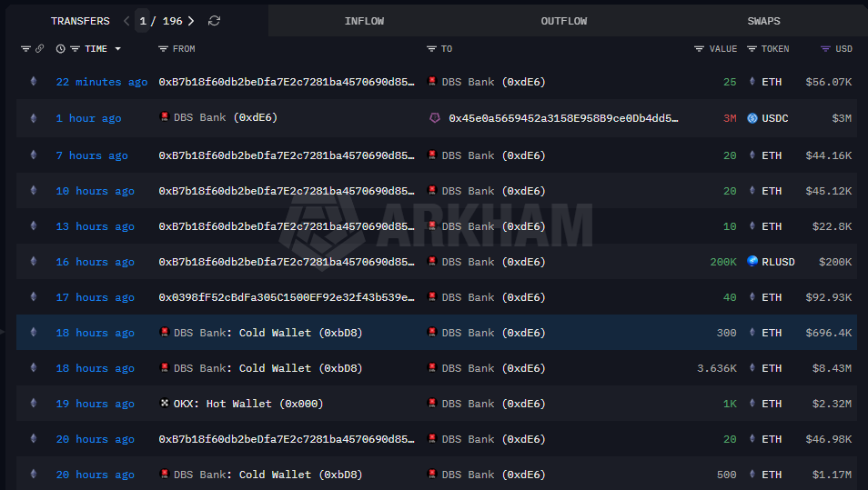Screen dimensions: 868x490
Task: Click the $2.32M USD value
Action: [832, 404]
